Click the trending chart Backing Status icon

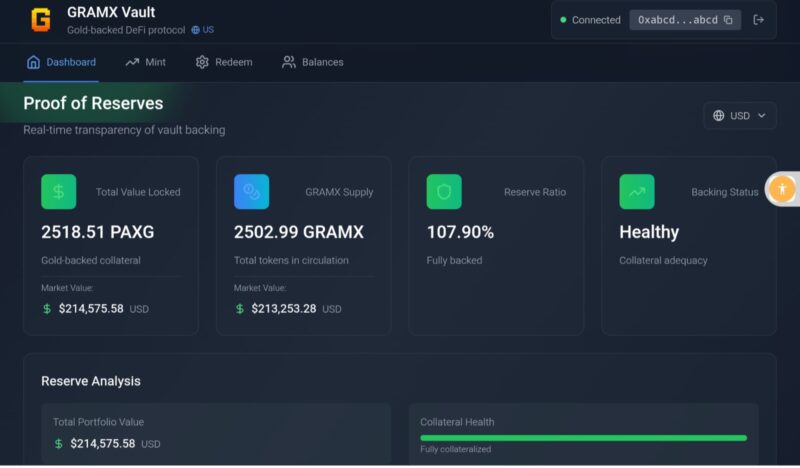pyautogui.click(x=637, y=191)
